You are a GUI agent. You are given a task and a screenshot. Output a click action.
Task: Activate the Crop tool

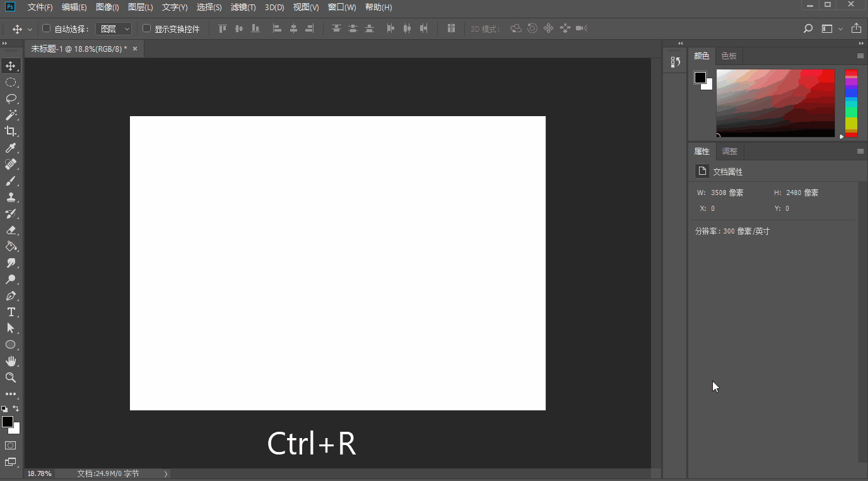tap(10, 131)
